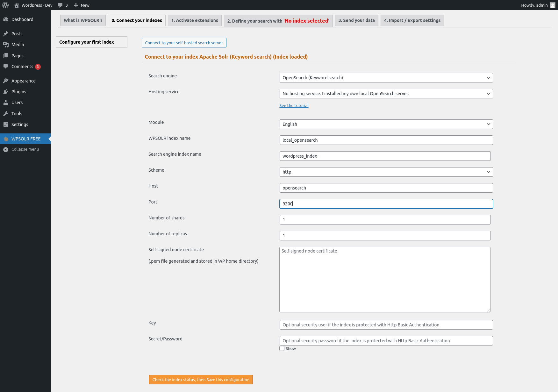Open 1. Activate extensions tab

195,20
